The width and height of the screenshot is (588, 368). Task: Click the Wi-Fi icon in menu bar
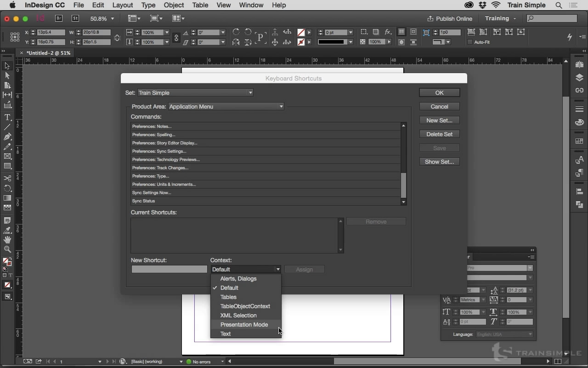point(496,5)
